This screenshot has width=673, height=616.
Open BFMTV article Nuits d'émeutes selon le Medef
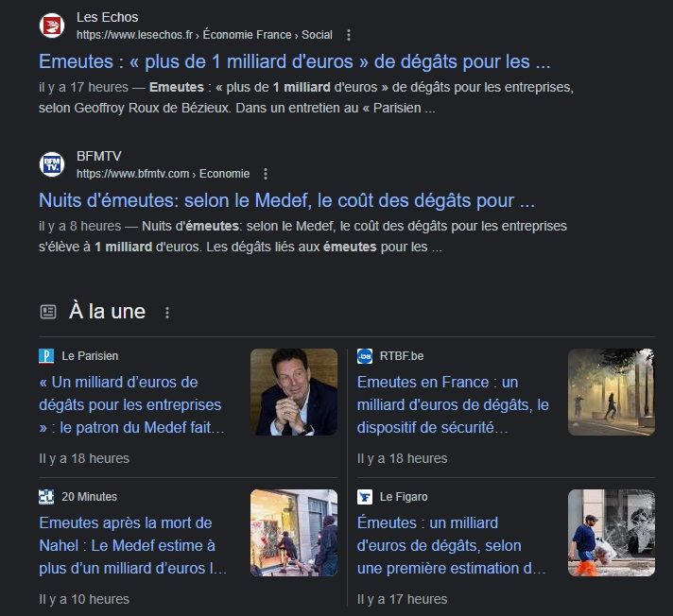point(286,200)
